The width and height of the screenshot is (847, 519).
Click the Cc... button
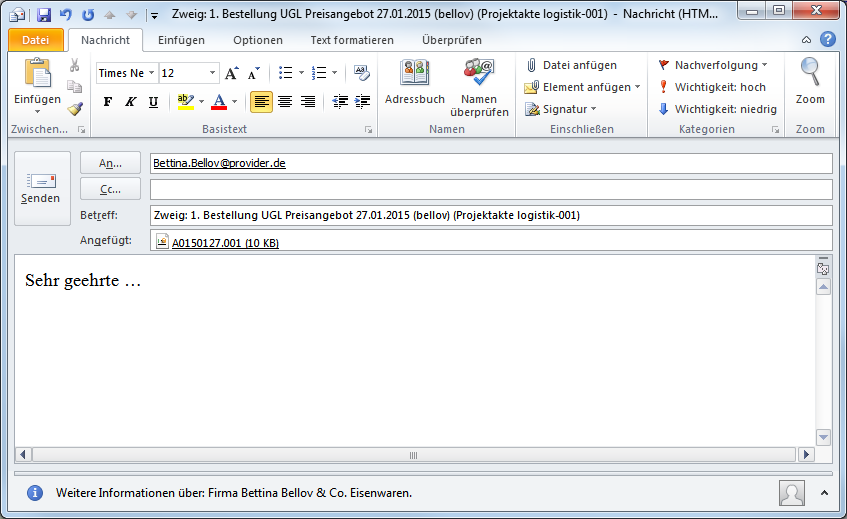[x=110, y=189]
